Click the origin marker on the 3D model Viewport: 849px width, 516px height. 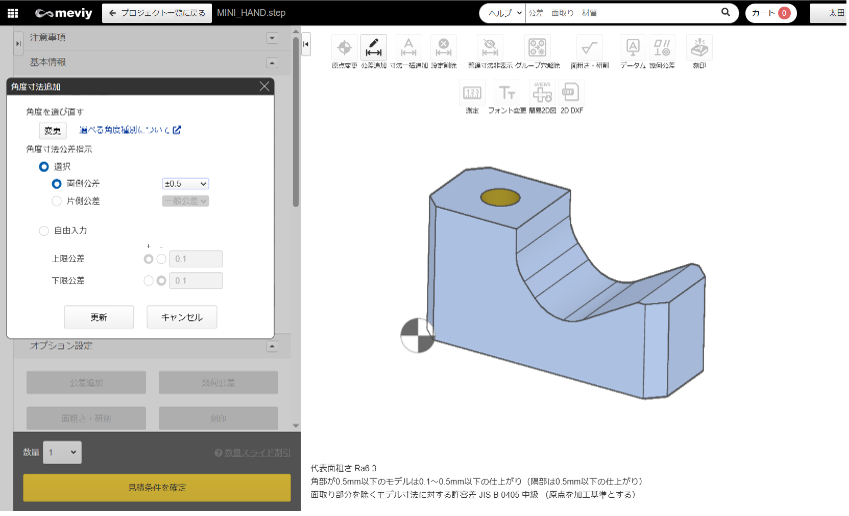pos(417,335)
